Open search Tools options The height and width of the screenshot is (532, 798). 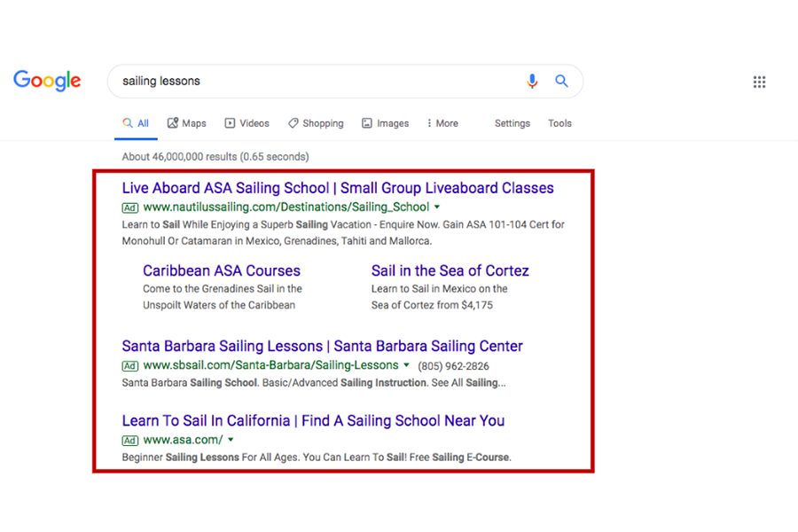pos(559,123)
